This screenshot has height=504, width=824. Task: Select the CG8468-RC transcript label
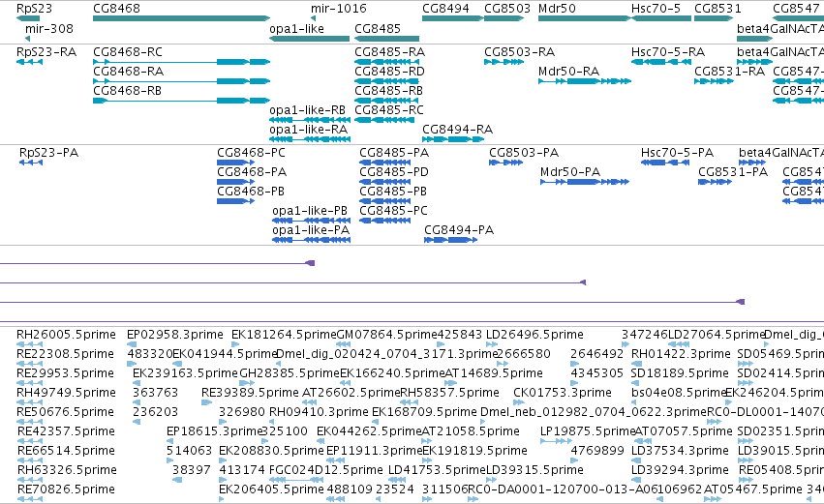point(128,52)
